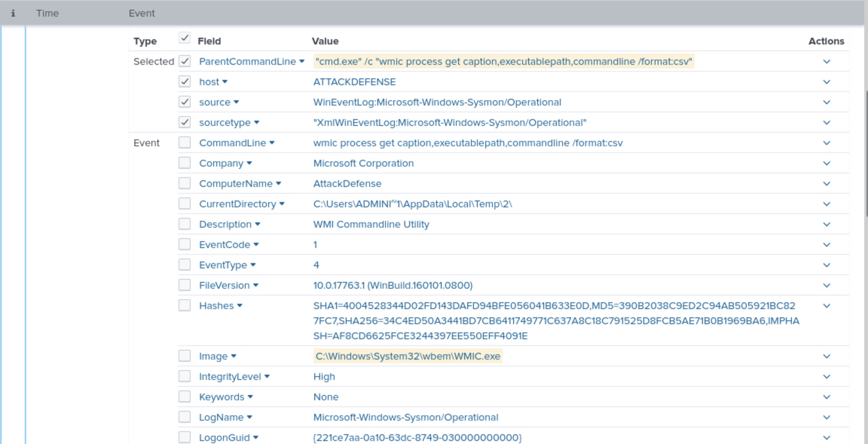Click the highlighted WMIC.exe image path
Screen dimensions: 868x444
(408, 356)
